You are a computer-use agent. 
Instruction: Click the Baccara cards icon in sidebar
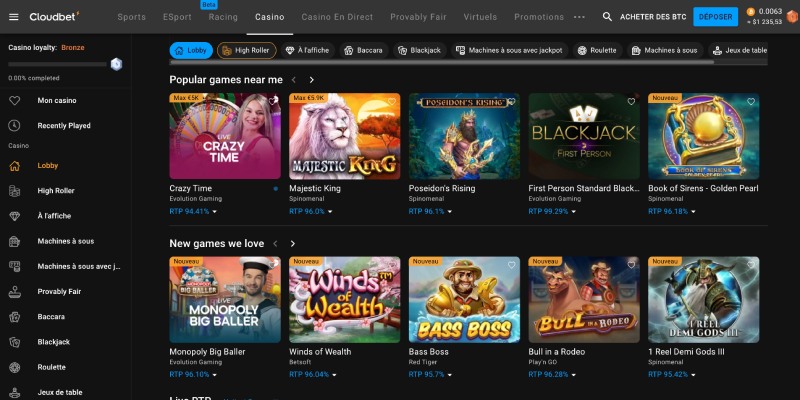[x=14, y=317]
